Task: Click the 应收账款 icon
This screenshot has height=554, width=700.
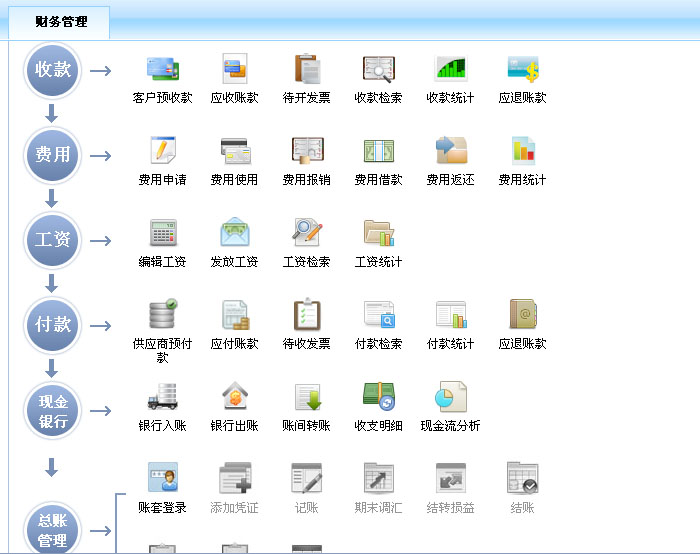Action: [234, 70]
